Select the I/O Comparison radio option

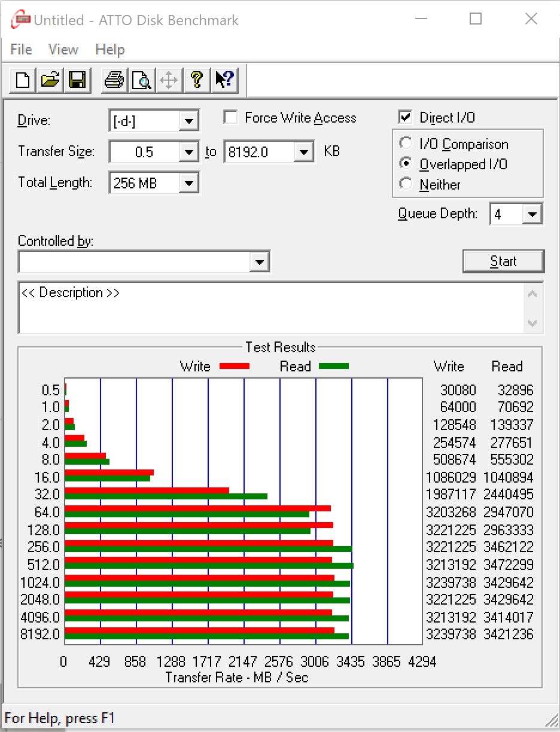coord(406,144)
